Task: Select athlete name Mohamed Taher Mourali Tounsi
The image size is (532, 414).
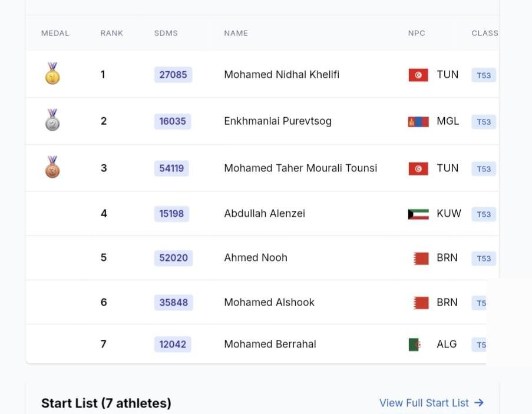Action: (300, 168)
